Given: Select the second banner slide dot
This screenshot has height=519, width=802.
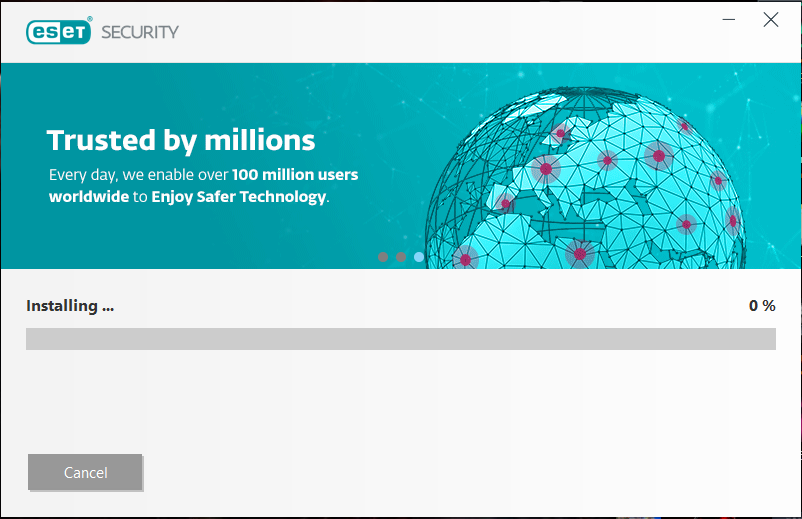Looking at the screenshot, I should point(401,257).
